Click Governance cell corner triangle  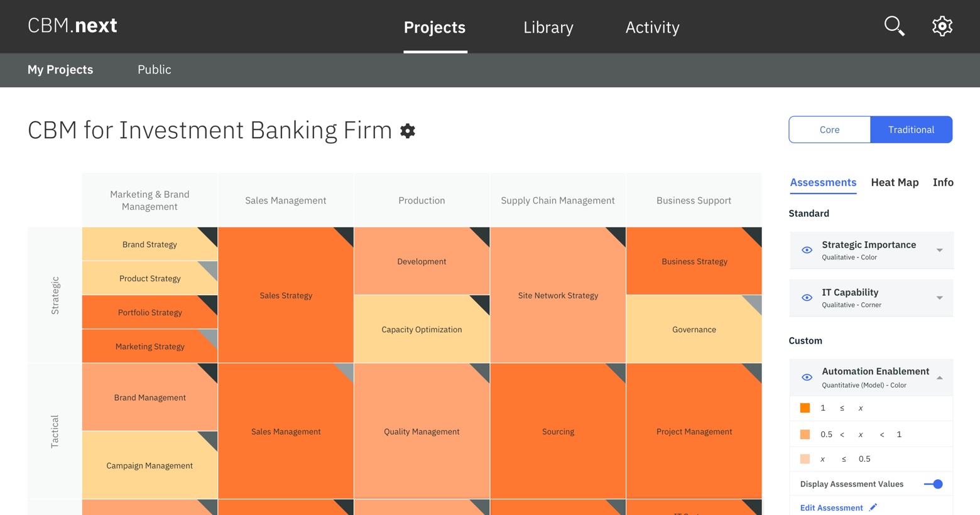[x=754, y=303]
